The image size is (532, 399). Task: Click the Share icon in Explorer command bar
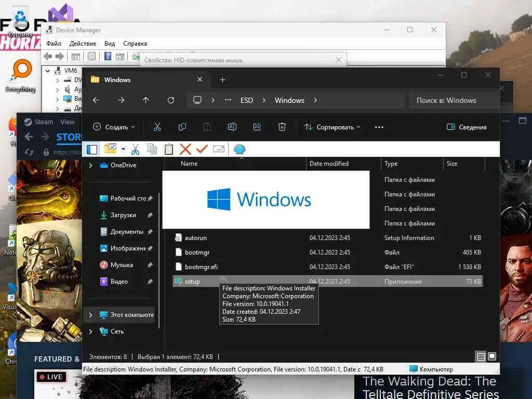(257, 127)
